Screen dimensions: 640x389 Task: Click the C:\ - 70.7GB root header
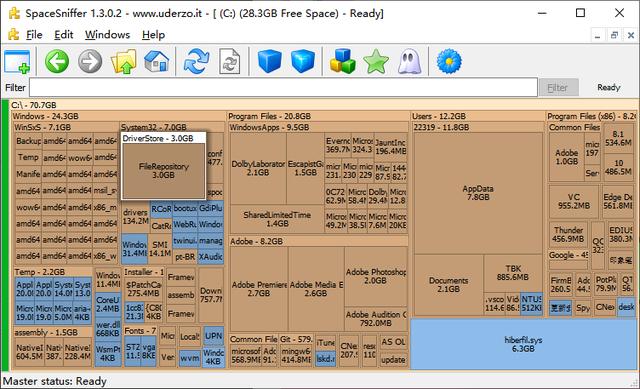(322, 105)
